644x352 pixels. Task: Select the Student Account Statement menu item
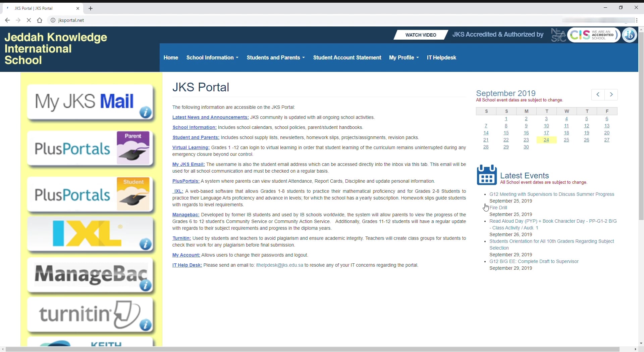coord(347,57)
